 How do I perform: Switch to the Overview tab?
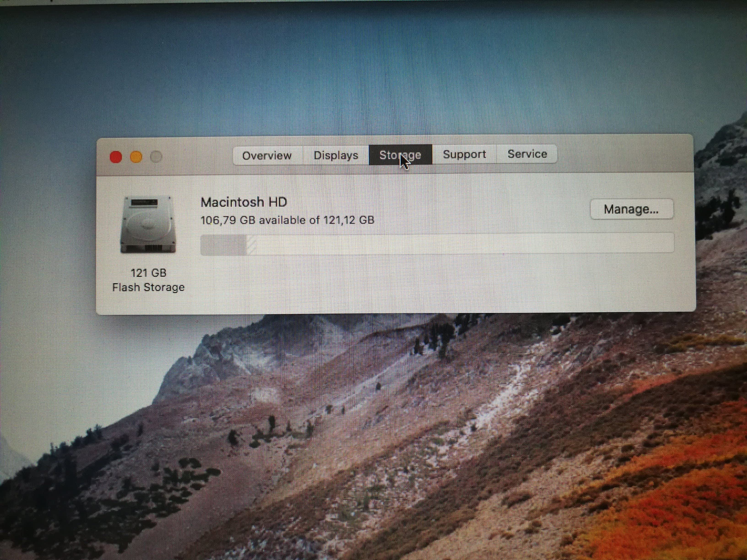267,156
